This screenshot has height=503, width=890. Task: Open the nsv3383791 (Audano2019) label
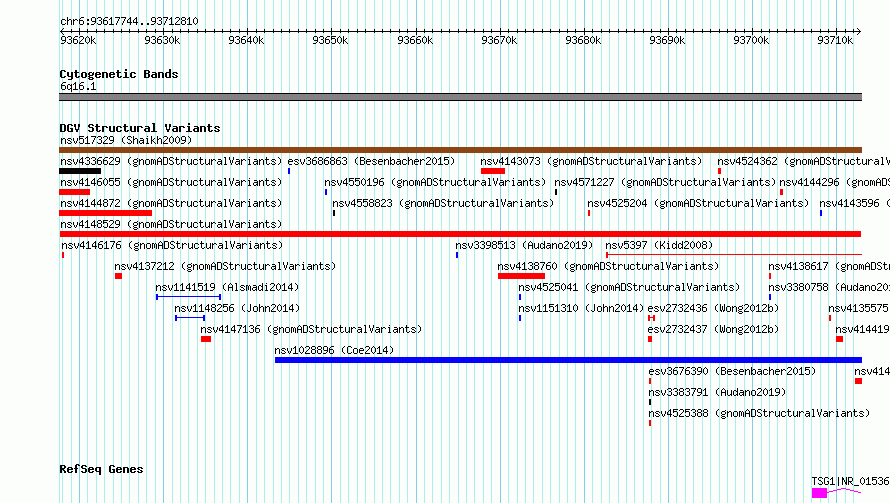point(717,392)
